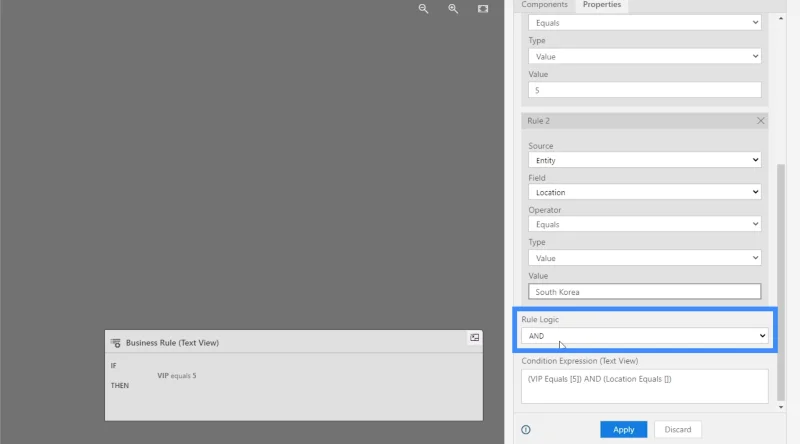Click the THEN keyword in text view

[120, 385]
